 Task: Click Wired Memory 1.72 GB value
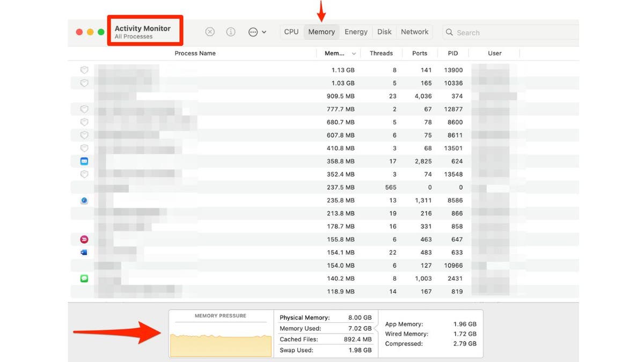(464, 335)
